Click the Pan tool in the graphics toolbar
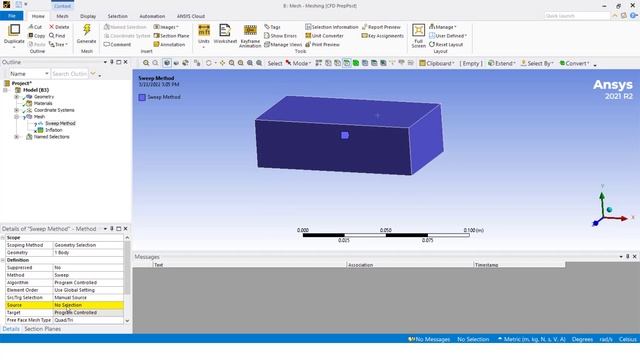 click(x=222, y=63)
